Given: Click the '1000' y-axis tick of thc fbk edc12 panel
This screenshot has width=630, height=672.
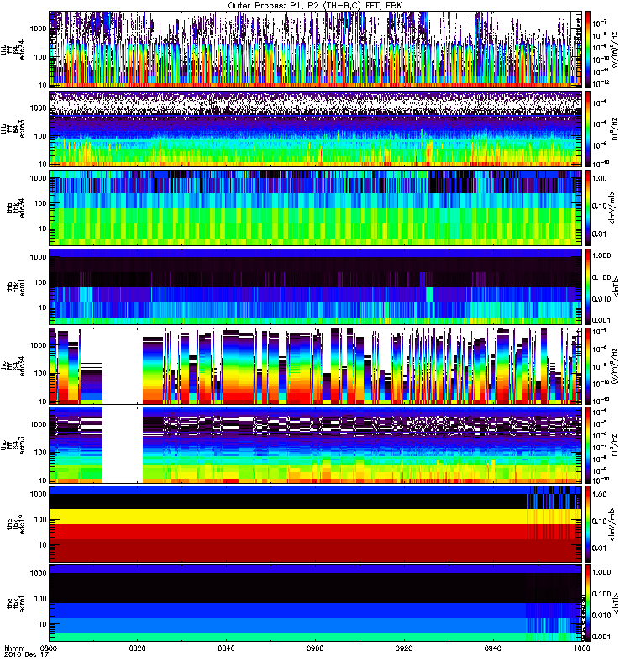Looking at the screenshot, I should [x=39, y=494].
